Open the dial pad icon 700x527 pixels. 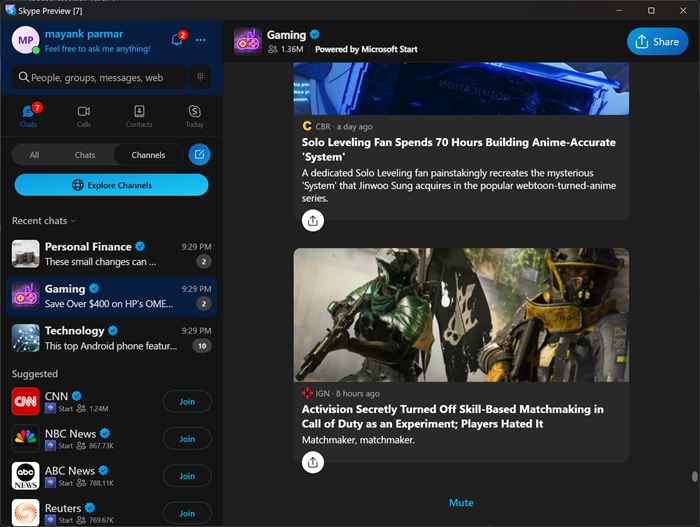[201, 77]
